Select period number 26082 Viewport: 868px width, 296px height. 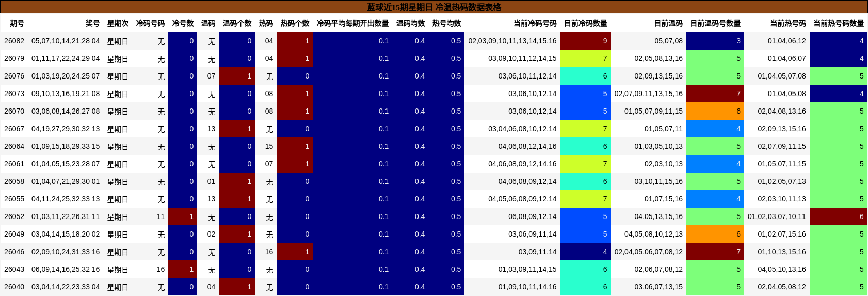point(14,41)
